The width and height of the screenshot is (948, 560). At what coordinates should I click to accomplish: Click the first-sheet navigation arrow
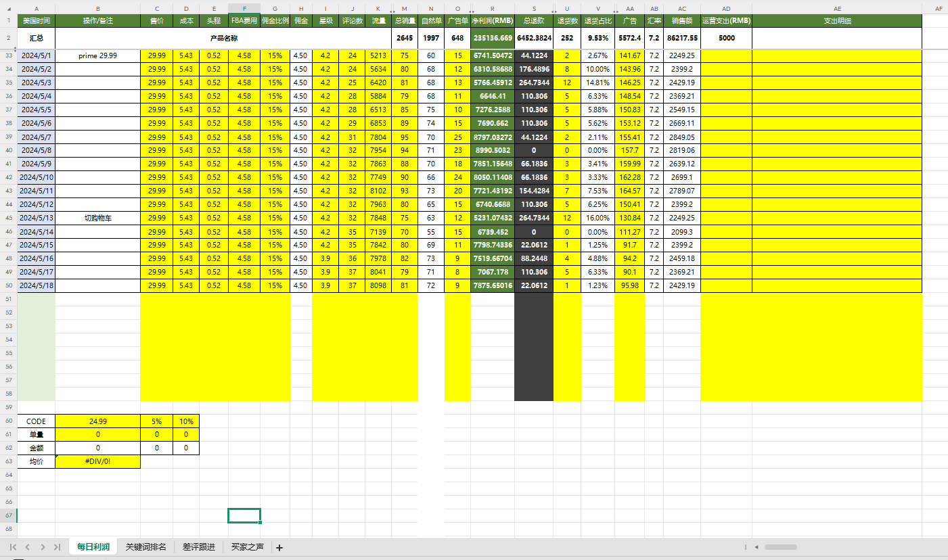13,547
